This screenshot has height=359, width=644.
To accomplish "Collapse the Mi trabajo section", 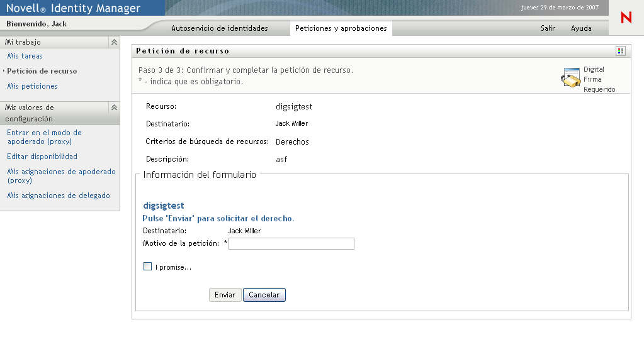I will coord(114,42).
